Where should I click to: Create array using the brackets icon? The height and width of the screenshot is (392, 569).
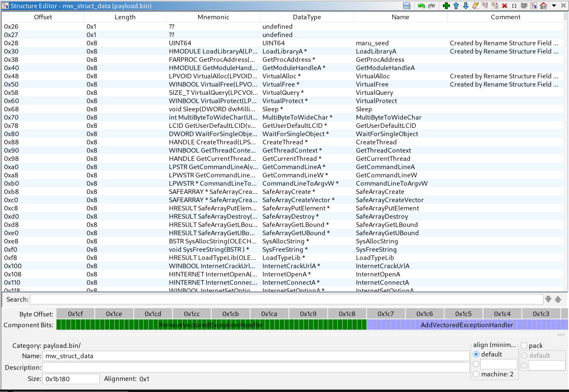[514, 6]
